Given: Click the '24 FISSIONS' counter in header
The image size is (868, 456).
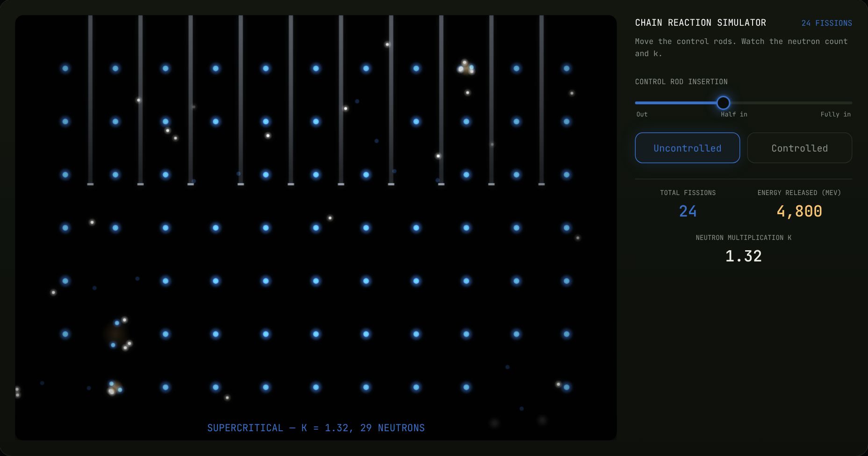Looking at the screenshot, I should [x=826, y=23].
